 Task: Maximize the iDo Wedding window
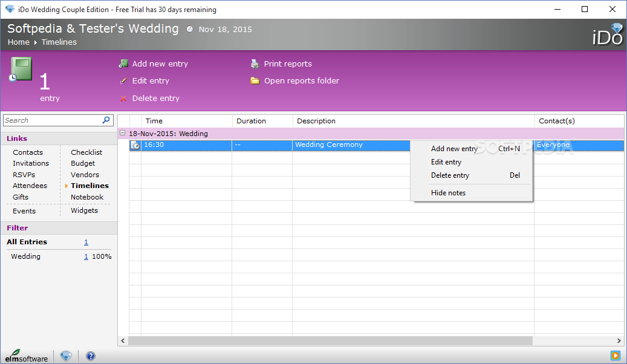click(x=585, y=9)
